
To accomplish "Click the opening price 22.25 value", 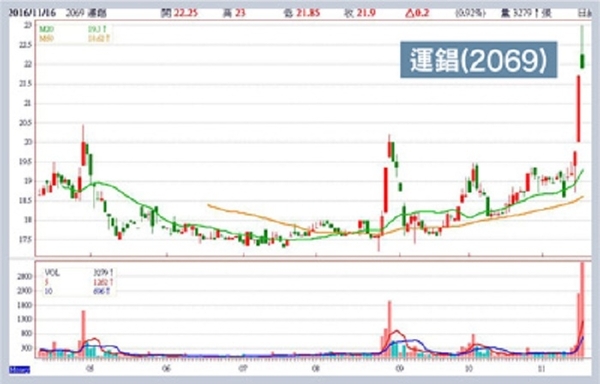I will coord(186,13).
